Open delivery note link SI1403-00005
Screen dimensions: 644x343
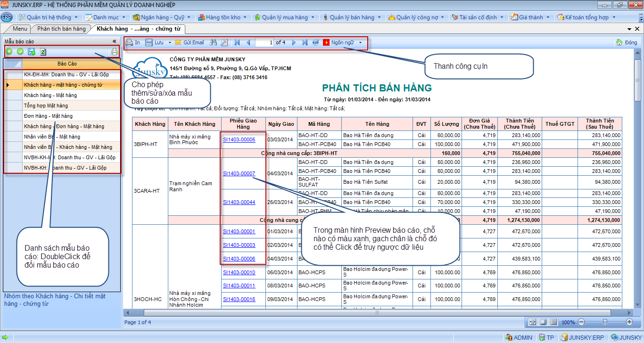239,139
